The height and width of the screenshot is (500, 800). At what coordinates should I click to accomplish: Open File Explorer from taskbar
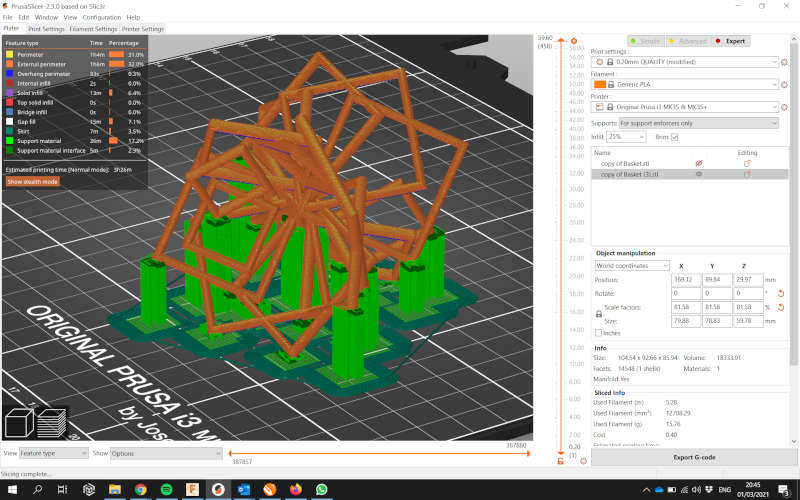115,489
